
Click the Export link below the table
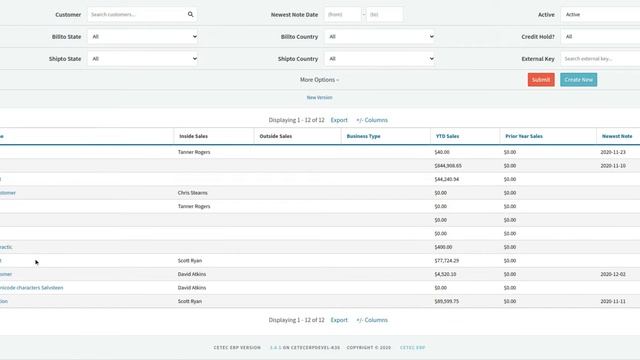pos(339,320)
